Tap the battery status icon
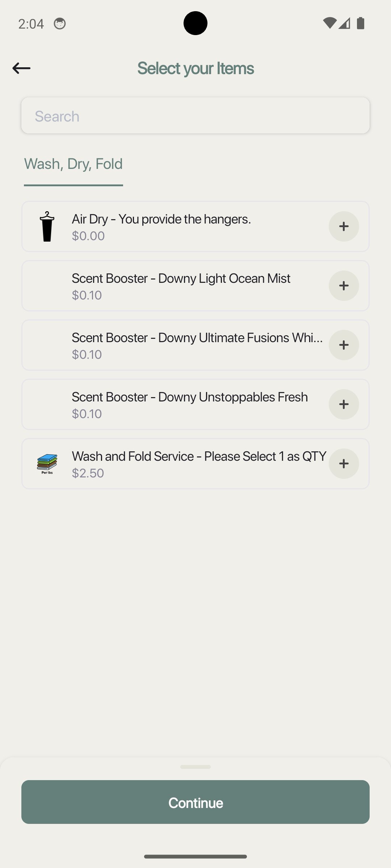Image resolution: width=391 pixels, height=868 pixels. tap(360, 23)
